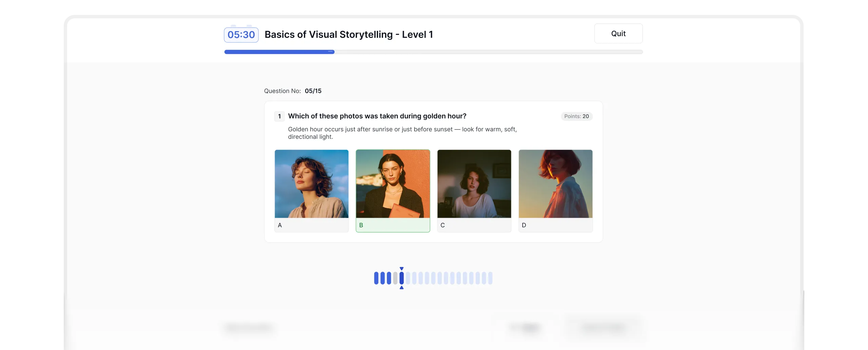
Task: Click the golden hour hint description
Action: tap(402, 133)
